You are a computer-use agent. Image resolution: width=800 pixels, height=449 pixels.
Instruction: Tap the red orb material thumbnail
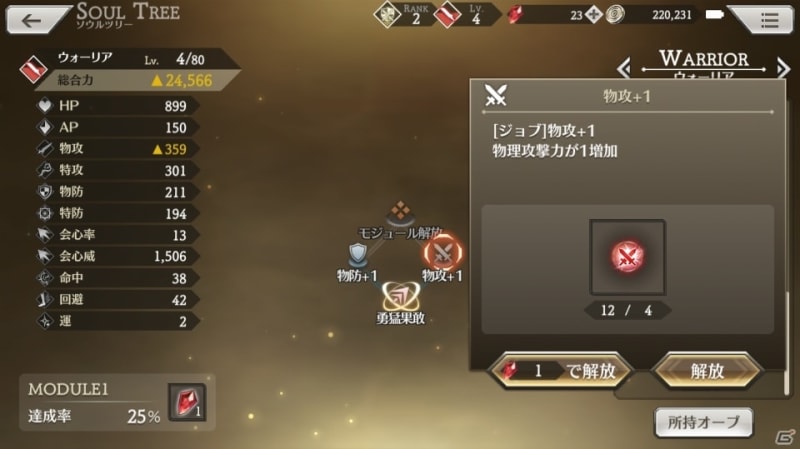pos(627,257)
